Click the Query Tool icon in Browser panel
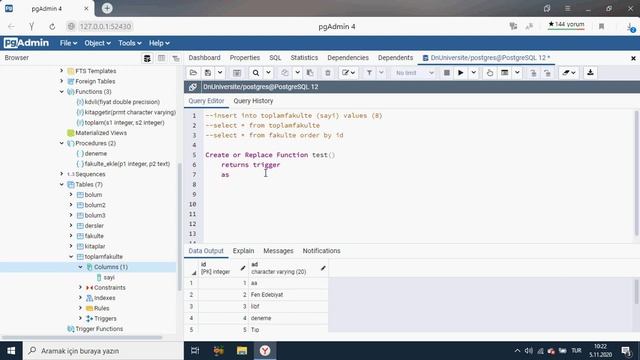Screen dimensions: 640x360 pyautogui.click(x=147, y=58)
